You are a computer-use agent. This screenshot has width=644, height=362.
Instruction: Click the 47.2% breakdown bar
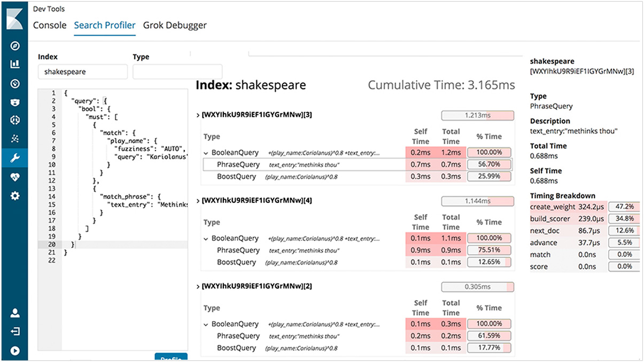(x=624, y=207)
